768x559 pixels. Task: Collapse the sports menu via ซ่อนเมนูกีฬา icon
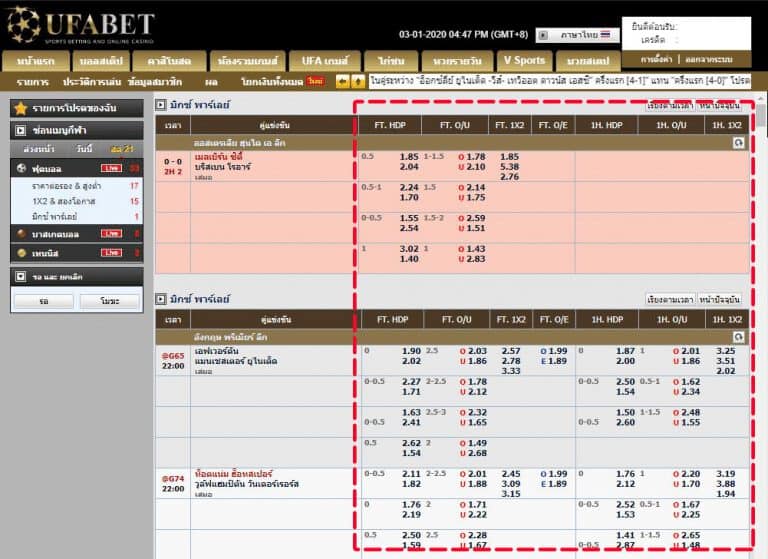[20, 130]
